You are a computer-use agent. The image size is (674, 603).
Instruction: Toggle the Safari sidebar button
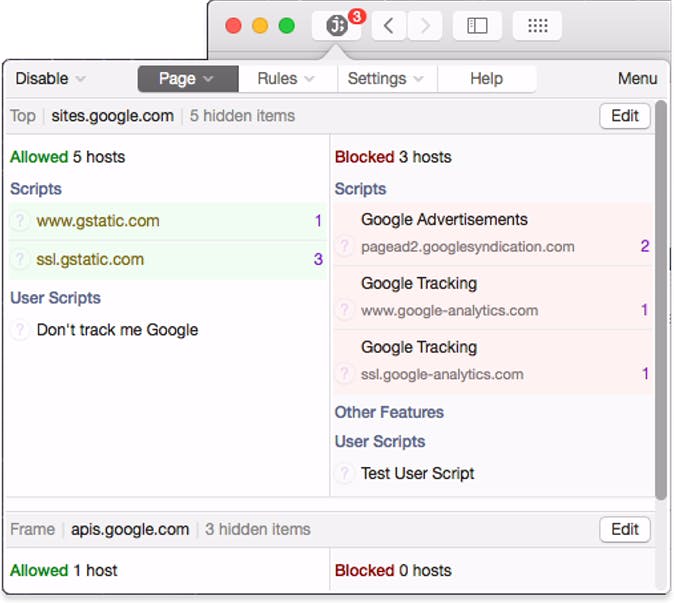coord(477,26)
